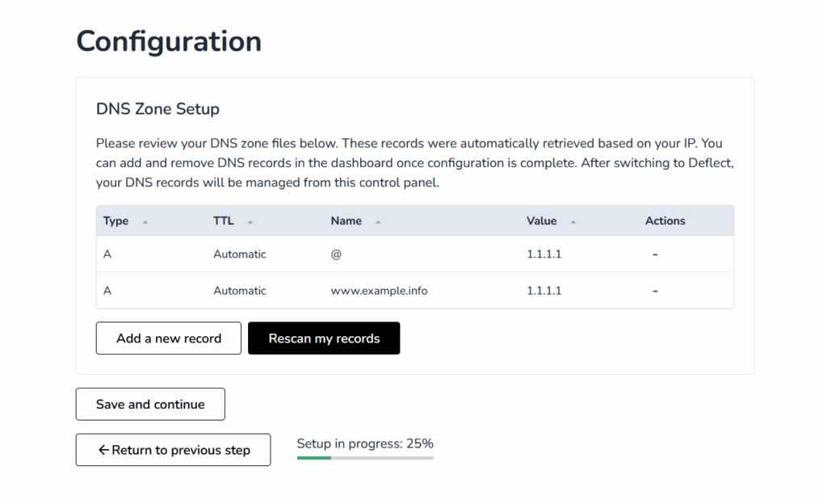This screenshot has width=827, height=504.
Task: Sort by the TTL column arrow
Action: coord(250,222)
